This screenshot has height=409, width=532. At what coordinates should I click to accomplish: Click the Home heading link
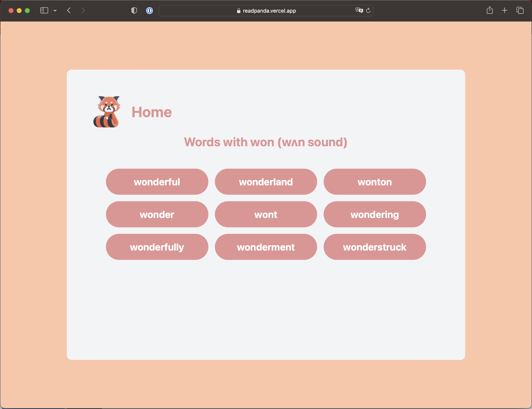[152, 112]
